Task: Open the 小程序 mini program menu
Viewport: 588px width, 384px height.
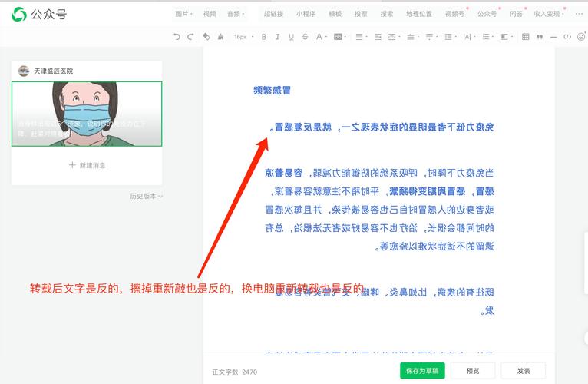Action: tap(306, 14)
